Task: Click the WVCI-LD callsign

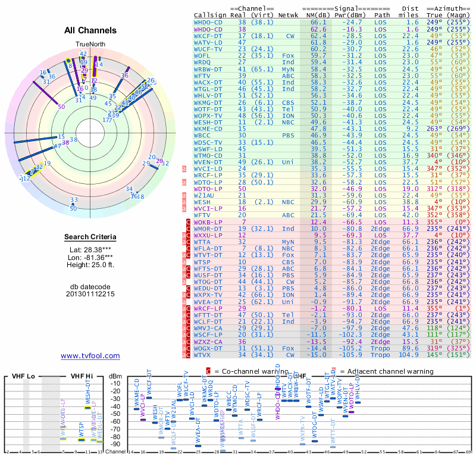Action: click(208, 168)
